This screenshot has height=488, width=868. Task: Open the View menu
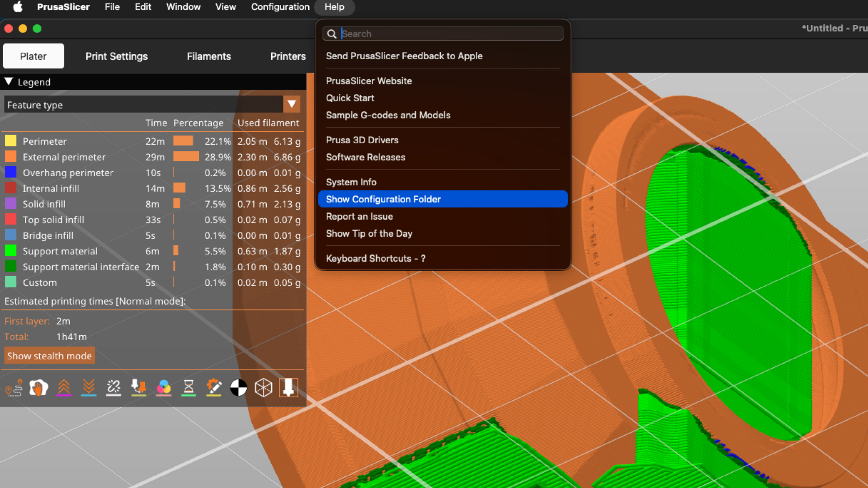tap(226, 7)
